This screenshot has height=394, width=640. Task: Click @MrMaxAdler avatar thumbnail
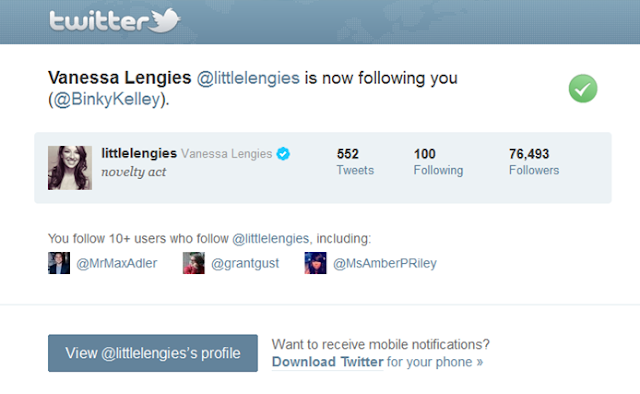pos(59,263)
